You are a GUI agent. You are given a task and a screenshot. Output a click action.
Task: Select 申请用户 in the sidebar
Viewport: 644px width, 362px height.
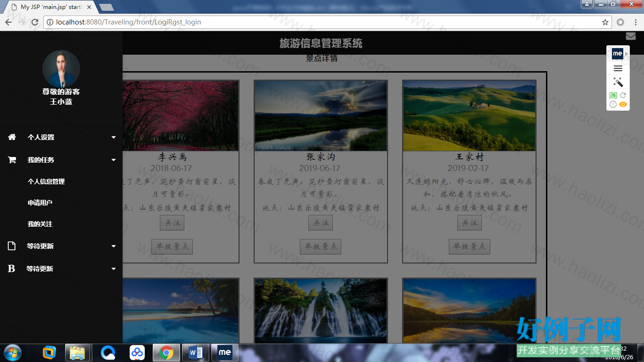(x=40, y=203)
